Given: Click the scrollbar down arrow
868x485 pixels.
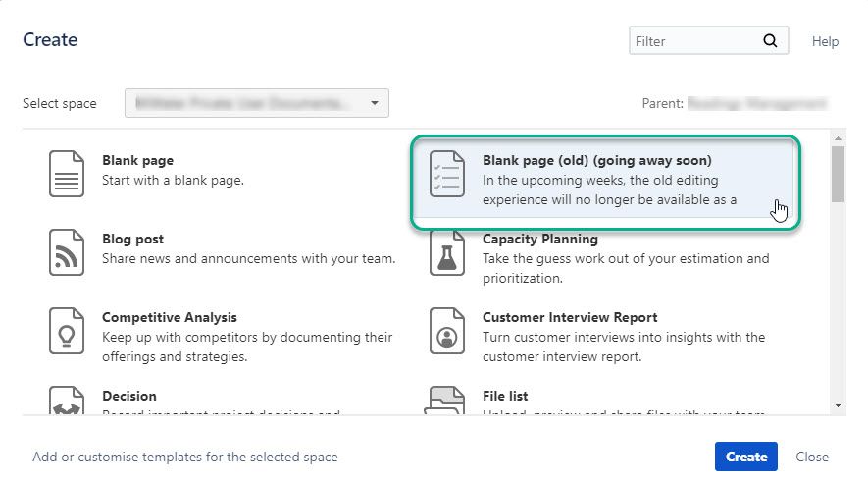Looking at the screenshot, I should click(838, 405).
